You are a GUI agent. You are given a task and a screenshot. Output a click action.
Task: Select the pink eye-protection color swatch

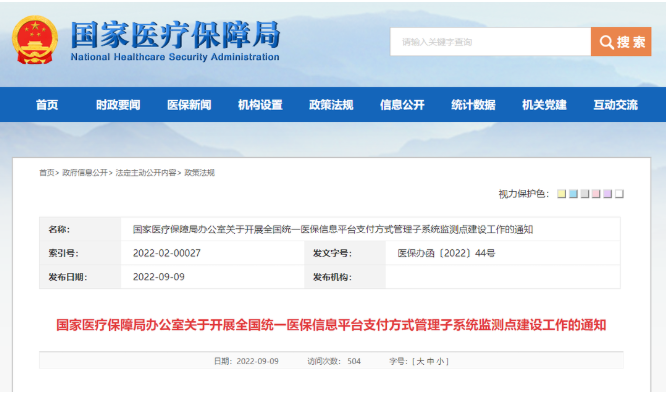(596, 194)
